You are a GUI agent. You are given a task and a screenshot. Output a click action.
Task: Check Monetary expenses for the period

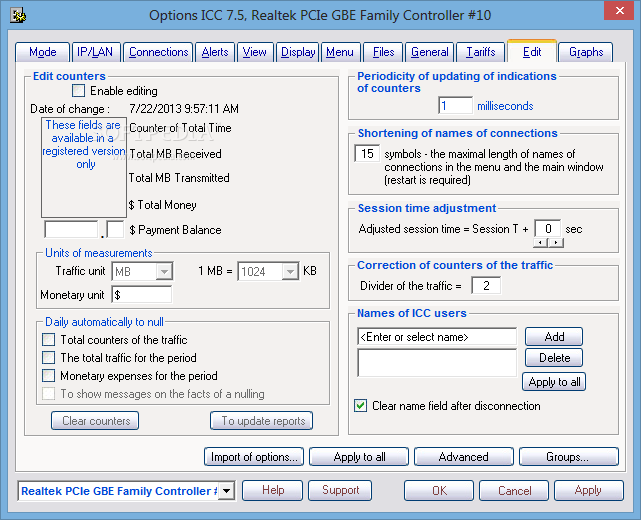pos(48,376)
